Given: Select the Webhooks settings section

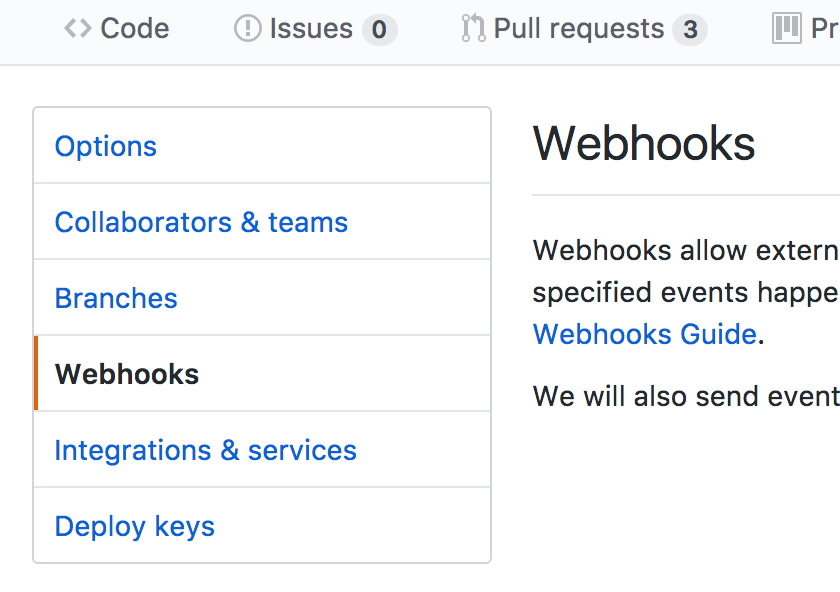Looking at the screenshot, I should 127,373.
